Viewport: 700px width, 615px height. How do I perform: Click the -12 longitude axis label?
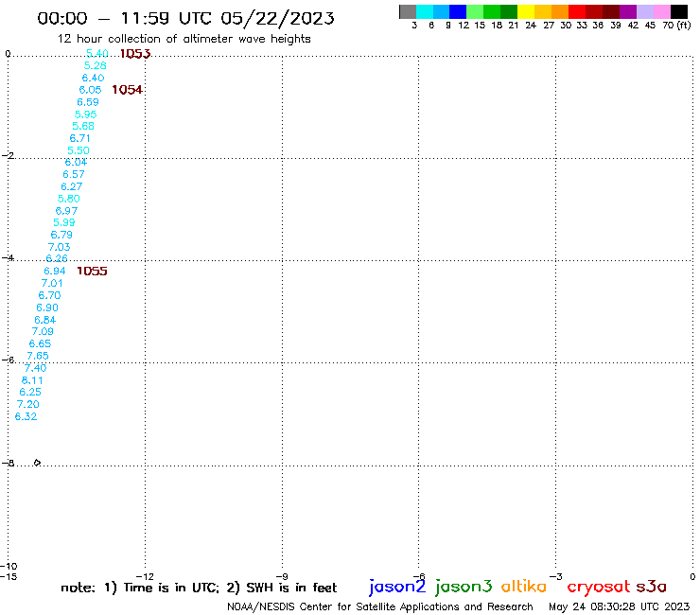click(145, 576)
